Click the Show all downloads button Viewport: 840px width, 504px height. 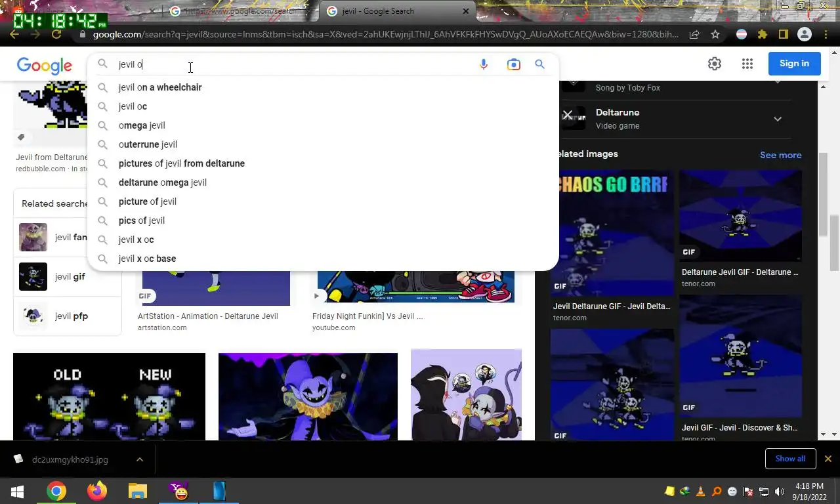[x=790, y=459]
